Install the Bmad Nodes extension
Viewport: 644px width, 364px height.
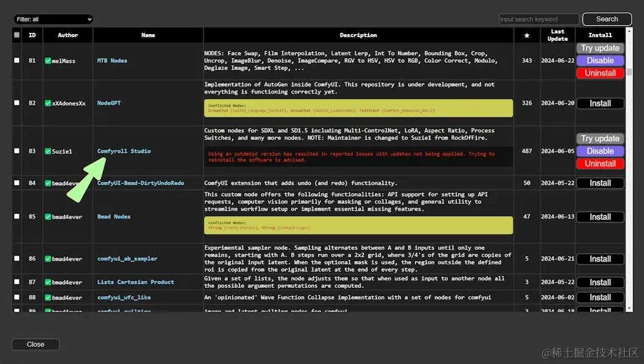point(600,217)
